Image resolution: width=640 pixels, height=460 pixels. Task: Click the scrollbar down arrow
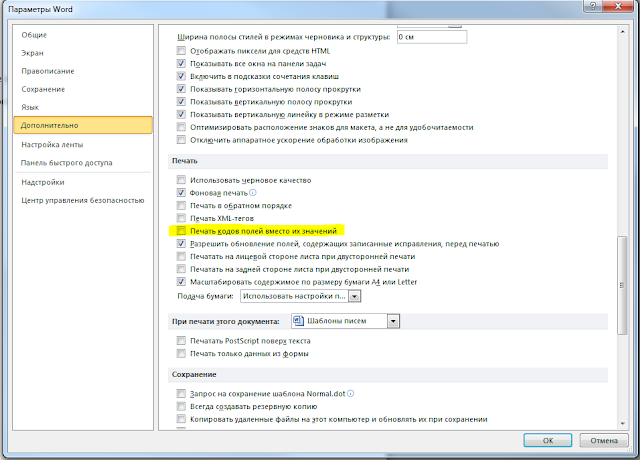(x=622, y=424)
